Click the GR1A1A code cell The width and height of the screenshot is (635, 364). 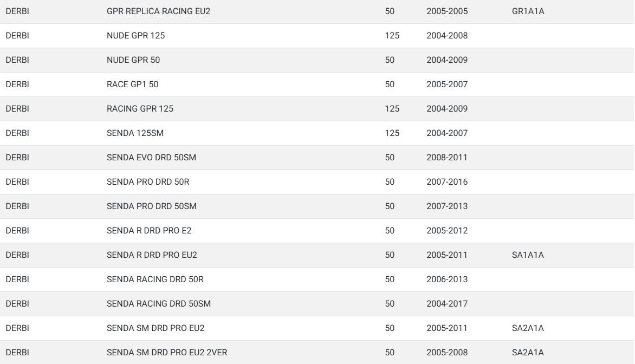coord(528,11)
